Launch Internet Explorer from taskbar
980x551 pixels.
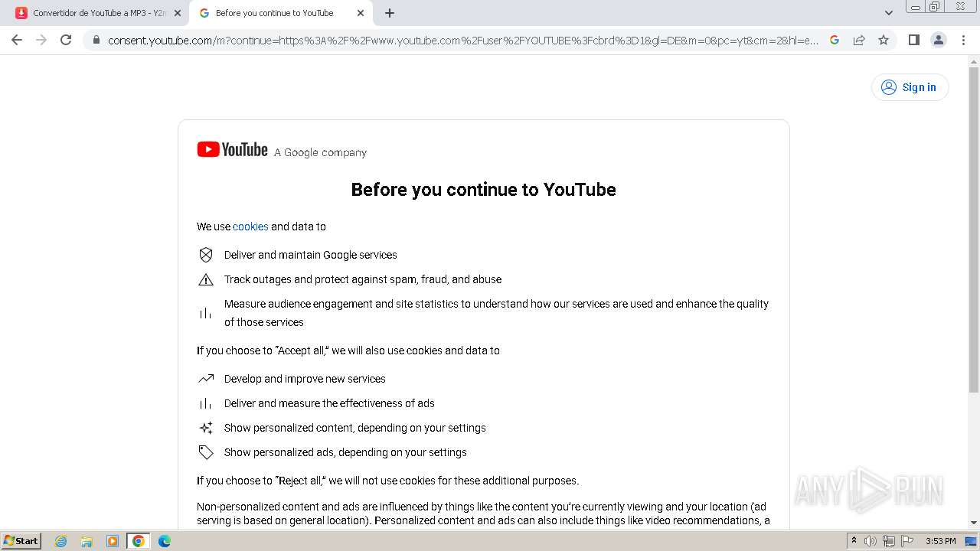coord(61,541)
